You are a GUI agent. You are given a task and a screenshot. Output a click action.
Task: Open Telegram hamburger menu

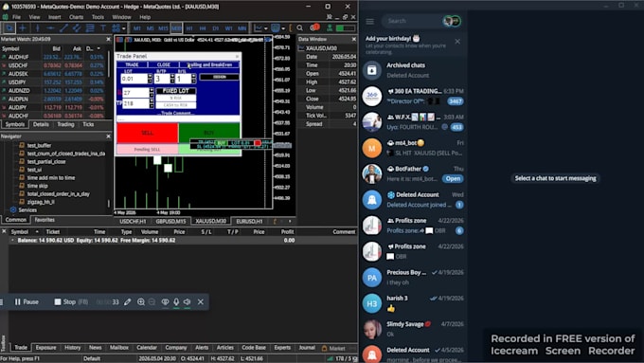pyautogui.click(x=370, y=21)
